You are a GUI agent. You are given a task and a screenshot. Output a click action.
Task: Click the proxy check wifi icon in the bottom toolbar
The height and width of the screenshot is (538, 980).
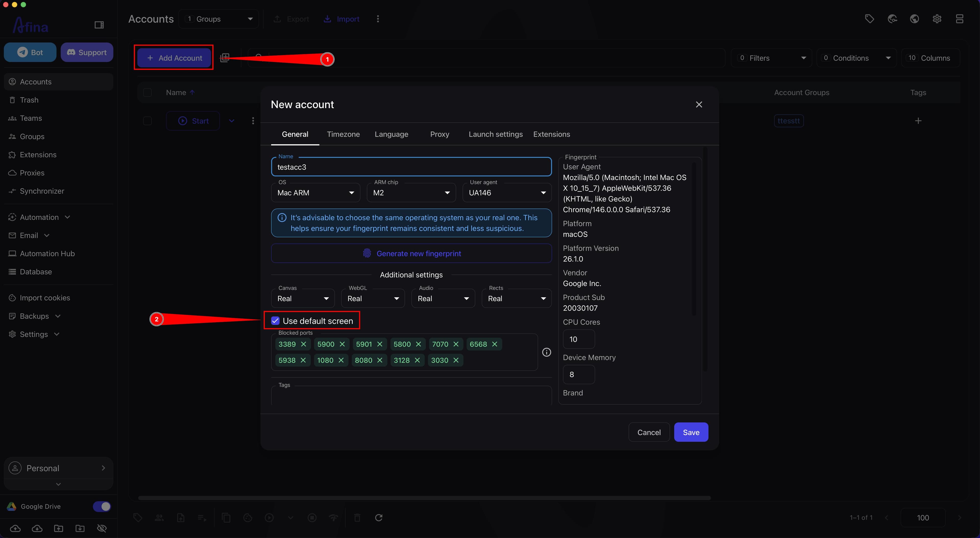[334, 517]
